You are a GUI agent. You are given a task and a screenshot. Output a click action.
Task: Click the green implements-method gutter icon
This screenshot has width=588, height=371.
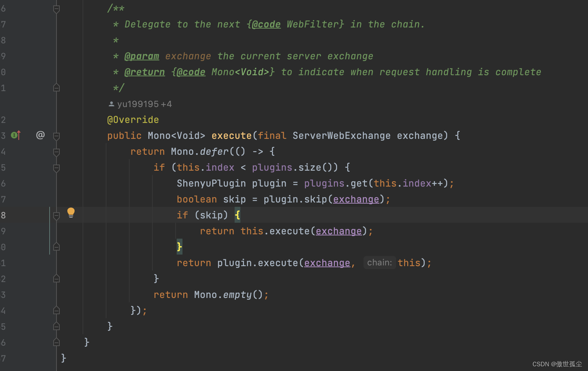coord(16,135)
